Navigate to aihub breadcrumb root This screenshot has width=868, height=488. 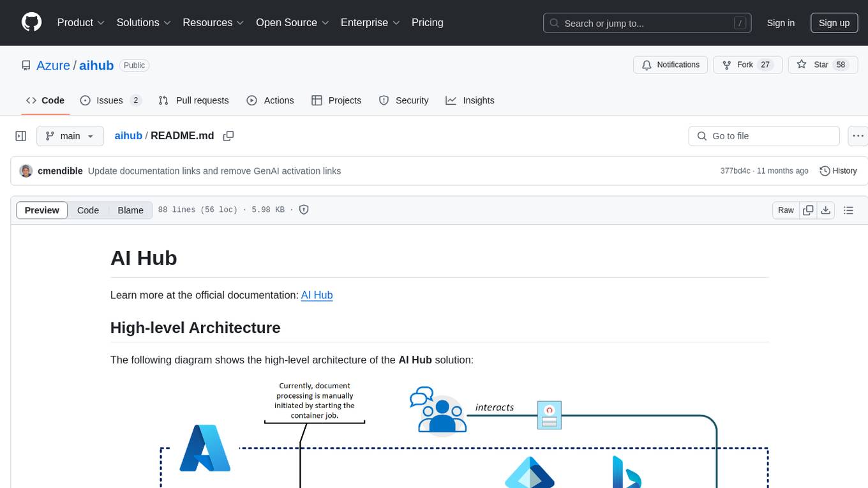(x=128, y=135)
